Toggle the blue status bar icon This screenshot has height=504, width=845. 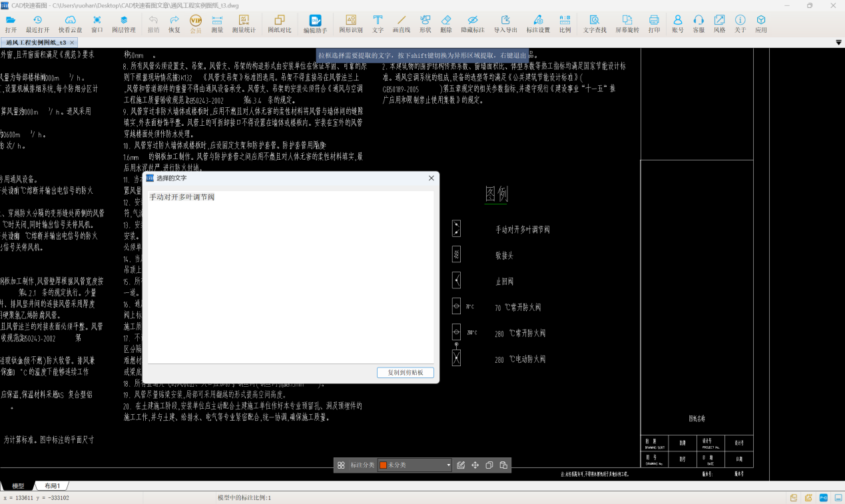(x=823, y=498)
